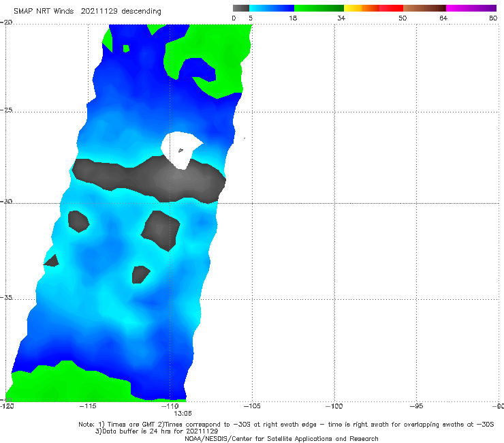Click the latitude label '-30'
Viewport: 504px width, 443px height.
pyautogui.click(x=6, y=201)
